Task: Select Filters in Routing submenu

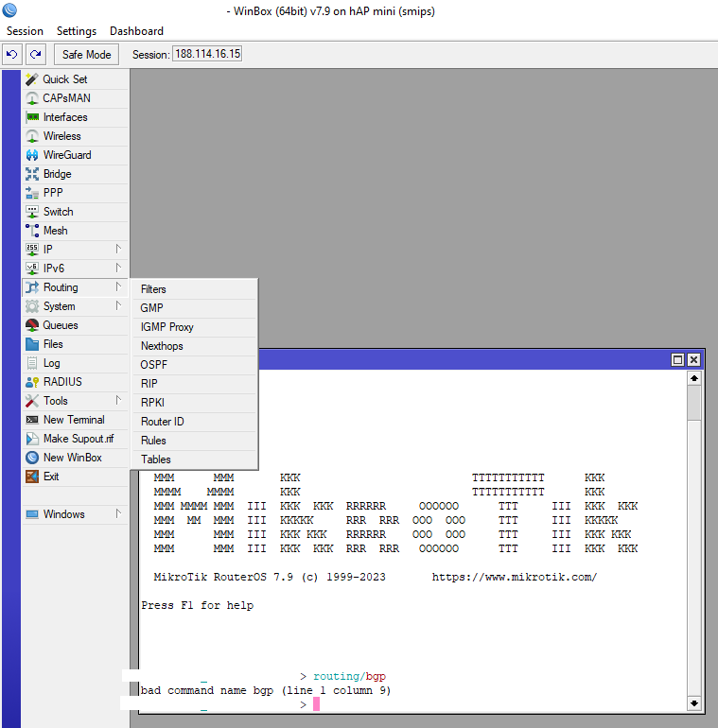Action: point(194,289)
